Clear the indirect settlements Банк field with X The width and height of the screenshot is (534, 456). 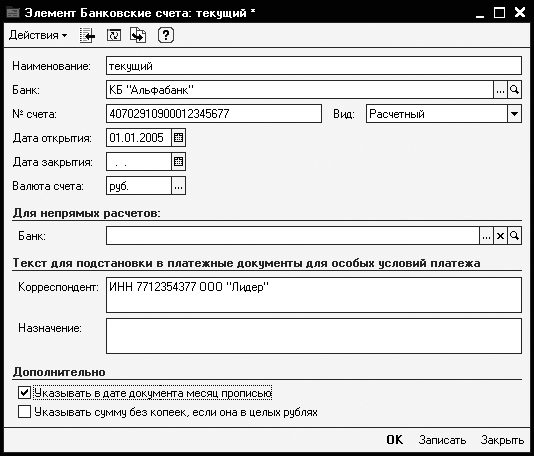(x=500, y=236)
